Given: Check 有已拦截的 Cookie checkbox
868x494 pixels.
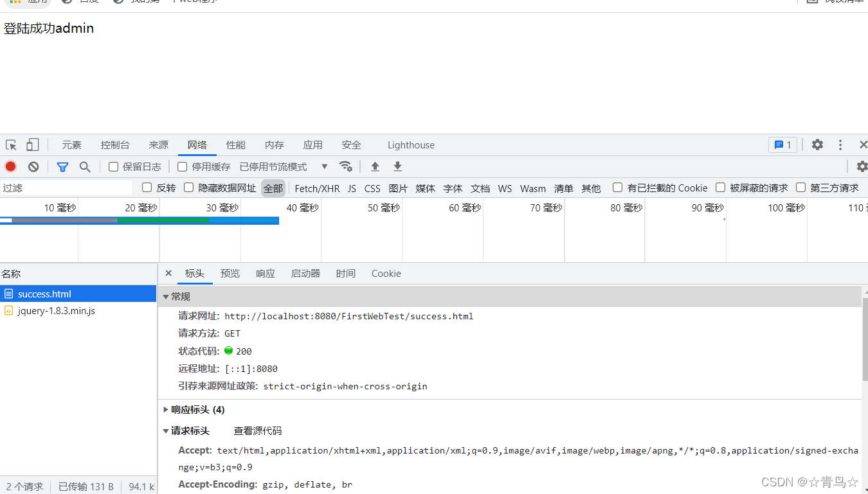Looking at the screenshot, I should (617, 188).
